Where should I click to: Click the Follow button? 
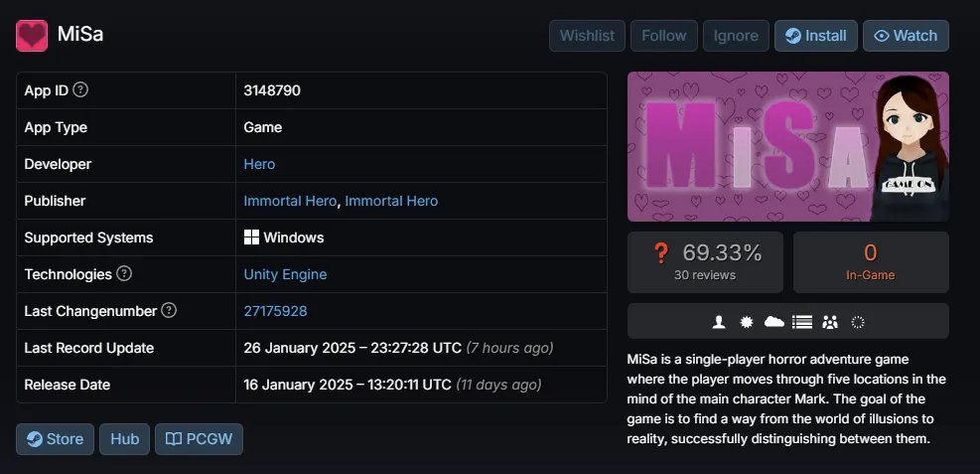point(663,36)
